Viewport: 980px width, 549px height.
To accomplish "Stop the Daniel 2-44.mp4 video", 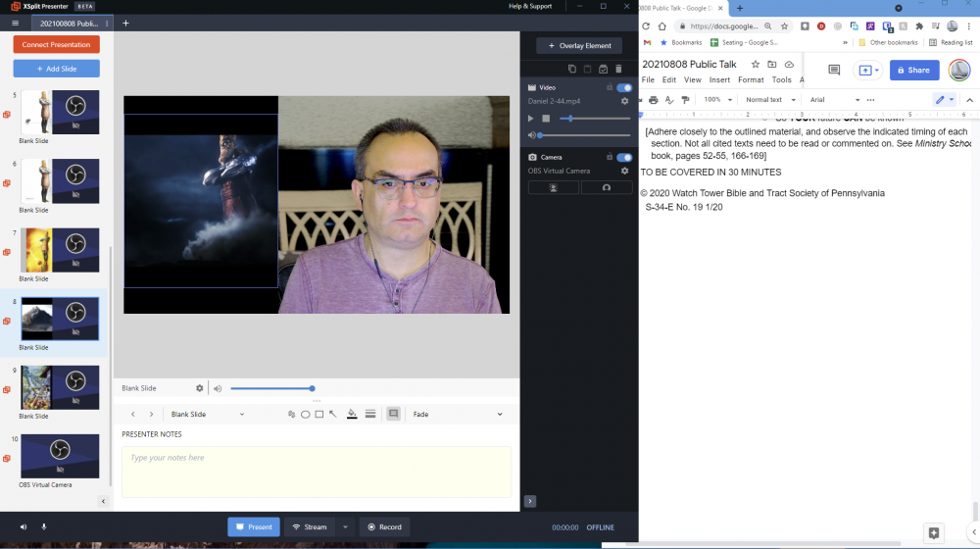I will (546, 119).
